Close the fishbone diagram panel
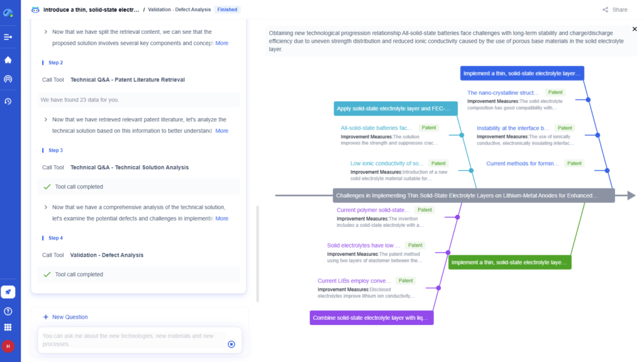The image size is (644, 362). point(634,29)
